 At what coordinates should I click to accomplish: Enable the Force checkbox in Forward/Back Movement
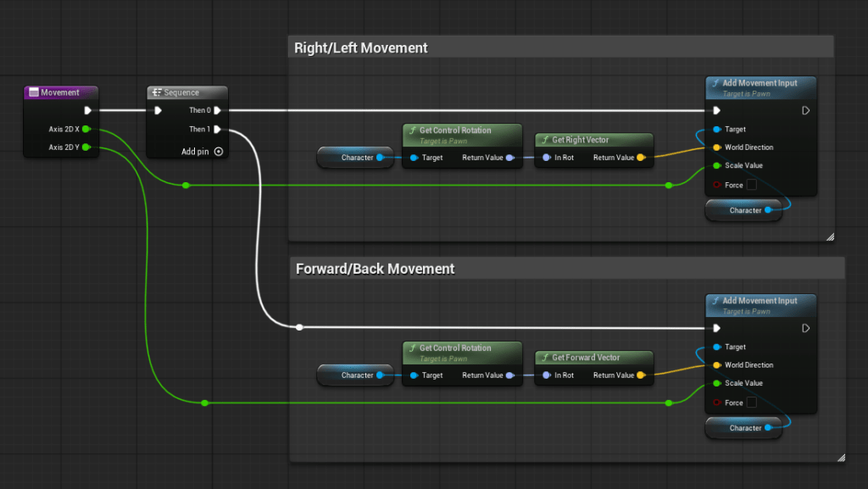(x=751, y=403)
